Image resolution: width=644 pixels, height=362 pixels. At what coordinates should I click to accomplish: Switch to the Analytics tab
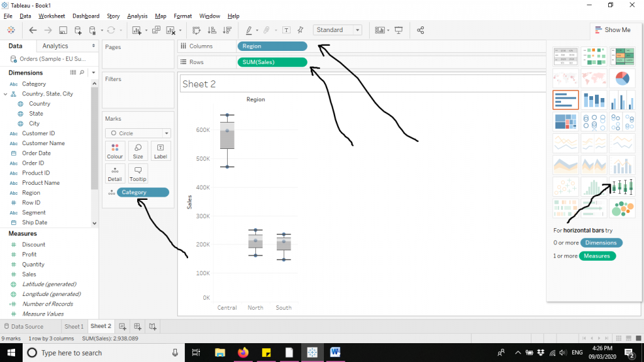pos(55,46)
